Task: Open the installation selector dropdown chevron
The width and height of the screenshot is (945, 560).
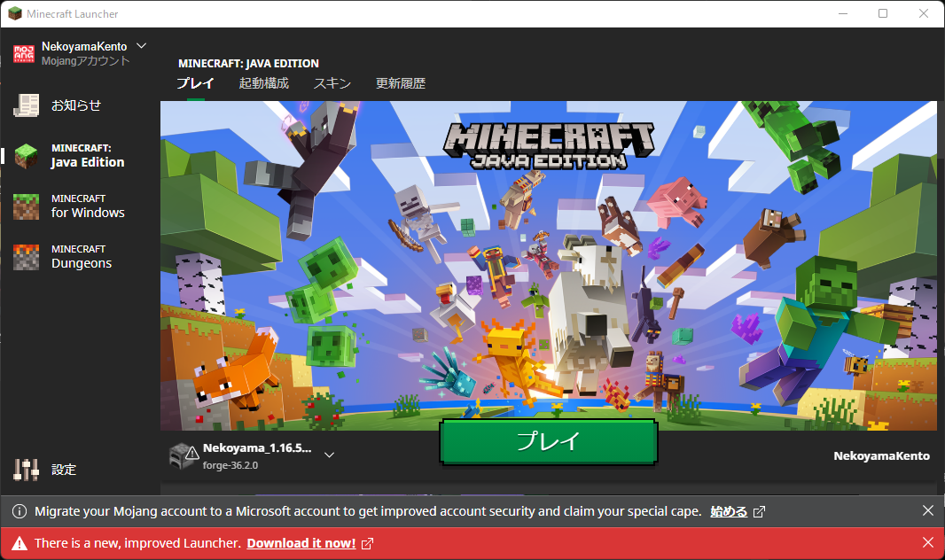Action: tap(329, 455)
